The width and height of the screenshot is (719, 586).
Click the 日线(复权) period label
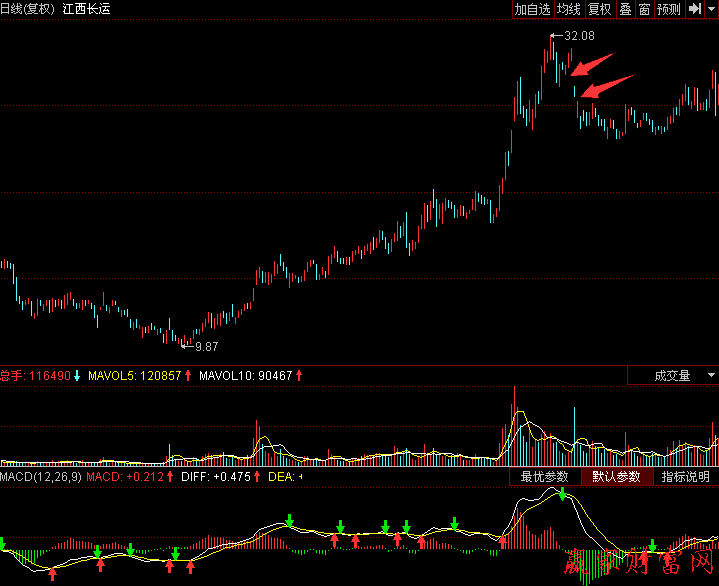click(x=27, y=8)
